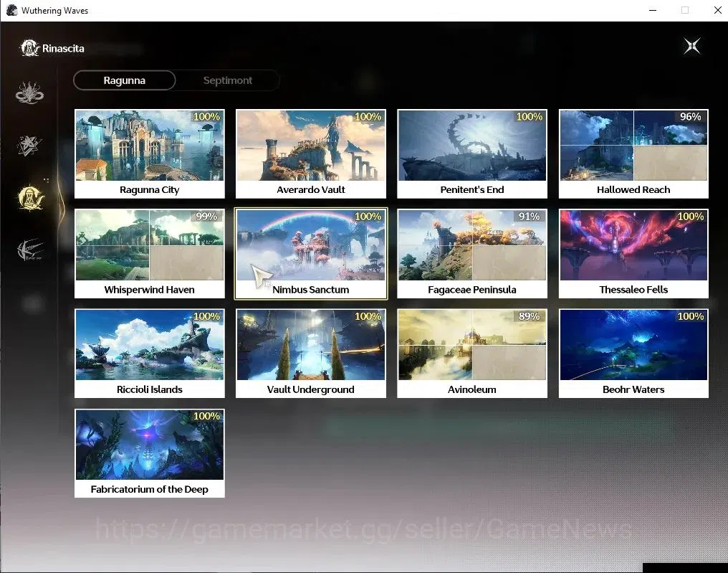
Task: Open the Riccioli Islands area card
Action: [150, 354]
